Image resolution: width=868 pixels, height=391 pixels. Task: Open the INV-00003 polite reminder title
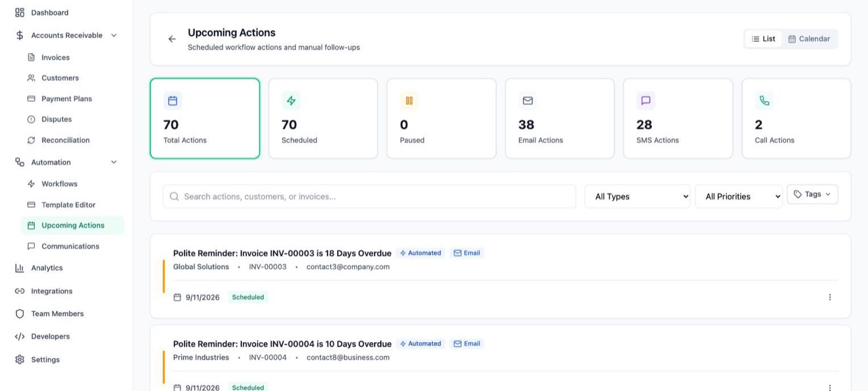282,253
